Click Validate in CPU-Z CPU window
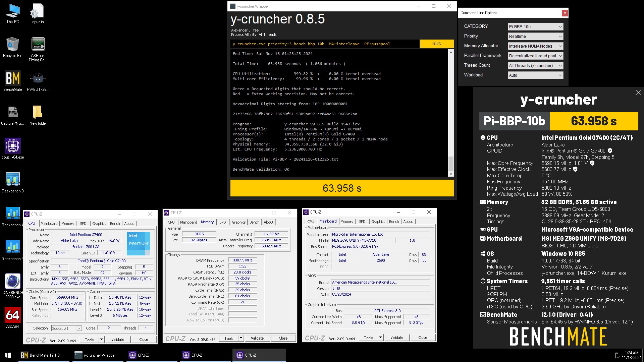 click(x=118, y=340)
